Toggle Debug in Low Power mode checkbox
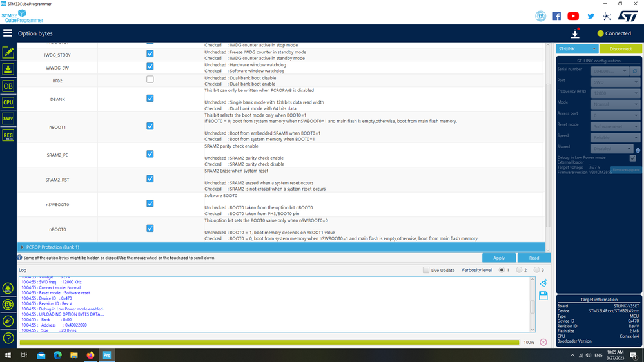 pyautogui.click(x=632, y=158)
